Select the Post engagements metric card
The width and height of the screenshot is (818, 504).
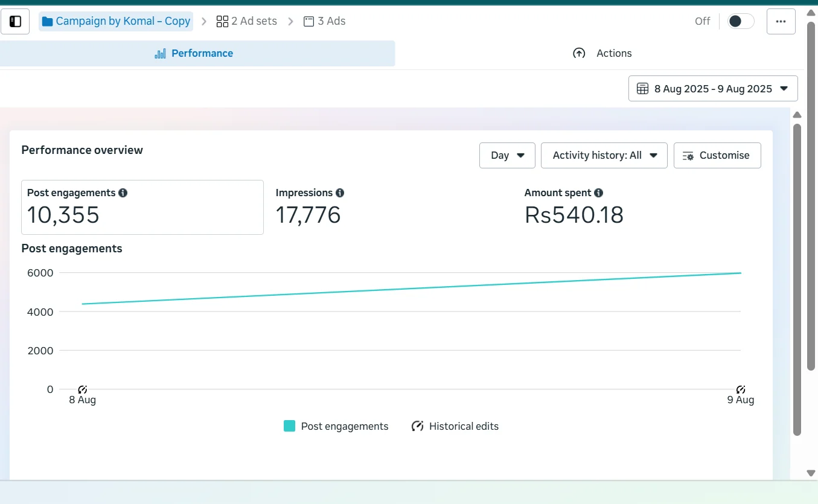click(142, 207)
